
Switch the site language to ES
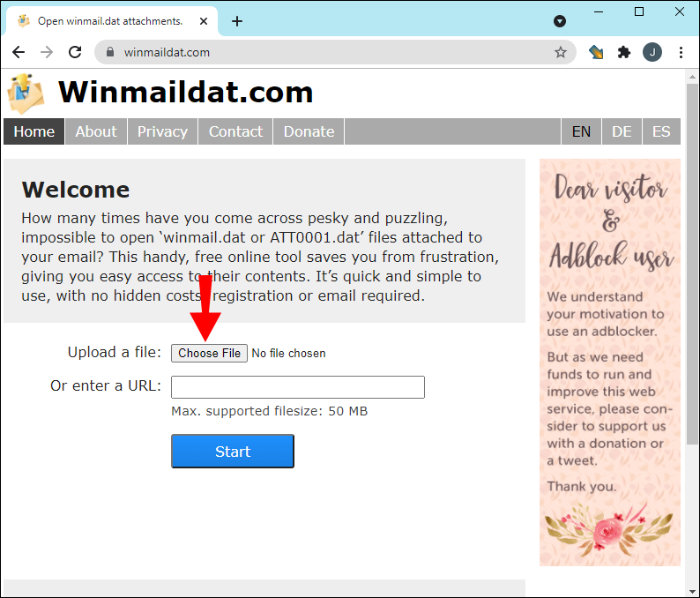pos(661,131)
